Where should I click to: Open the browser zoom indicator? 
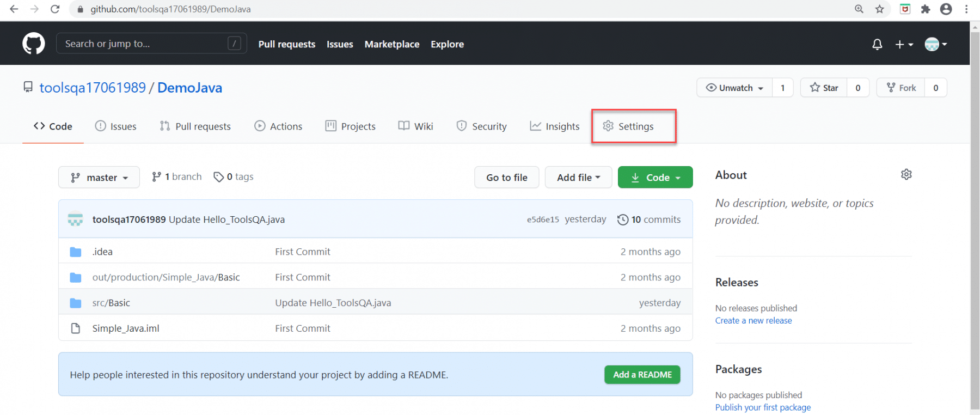(x=859, y=9)
